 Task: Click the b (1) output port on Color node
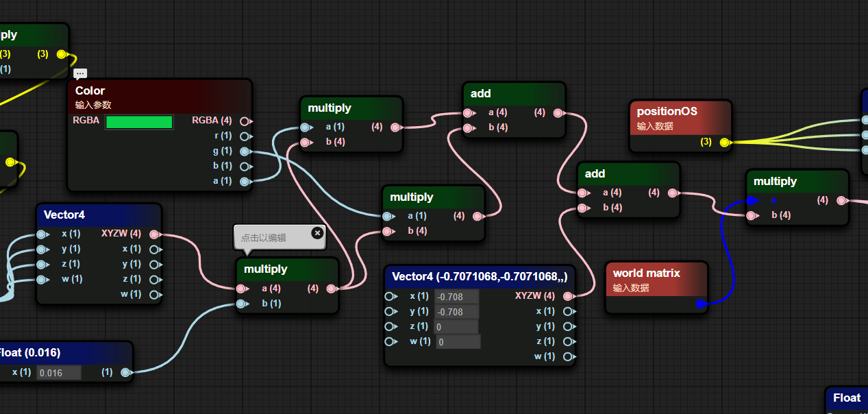tap(245, 166)
